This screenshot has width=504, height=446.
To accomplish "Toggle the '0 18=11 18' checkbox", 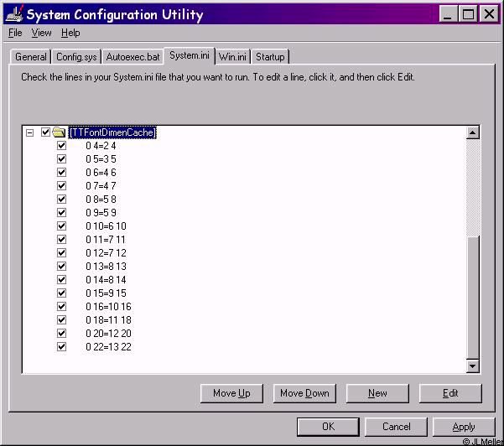I will pyautogui.click(x=61, y=320).
